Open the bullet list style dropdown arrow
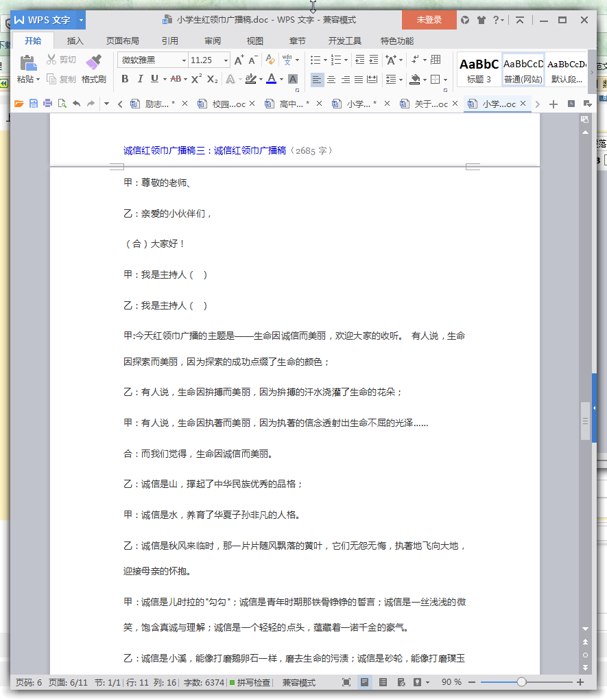The height and width of the screenshot is (700, 607). [325, 60]
